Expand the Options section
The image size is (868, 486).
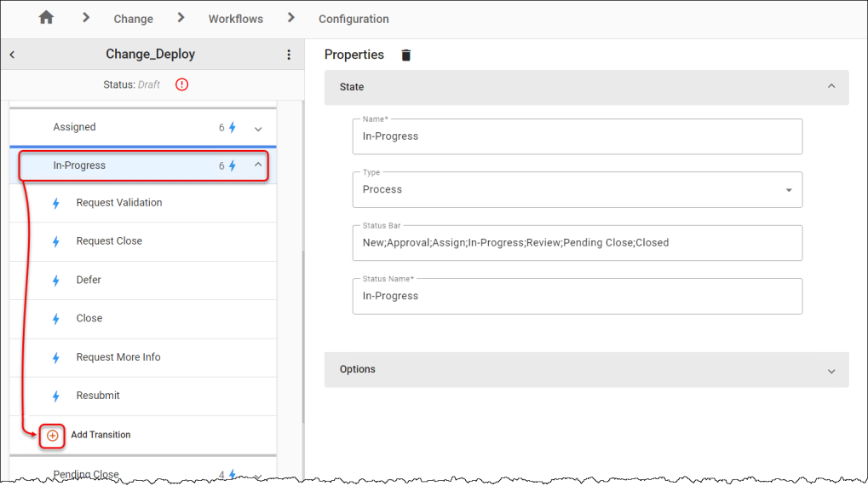tap(831, 371)
